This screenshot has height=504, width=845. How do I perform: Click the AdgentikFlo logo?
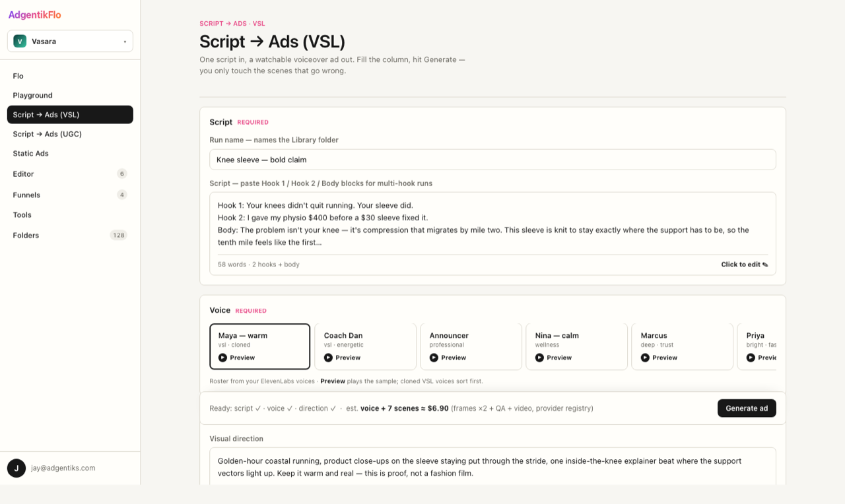pos(34,15)
